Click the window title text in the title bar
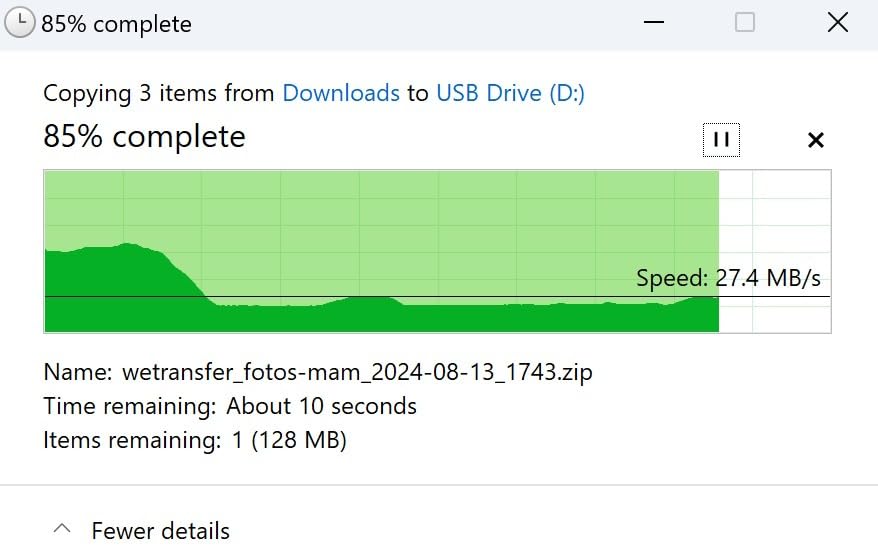 pos(116,24)
